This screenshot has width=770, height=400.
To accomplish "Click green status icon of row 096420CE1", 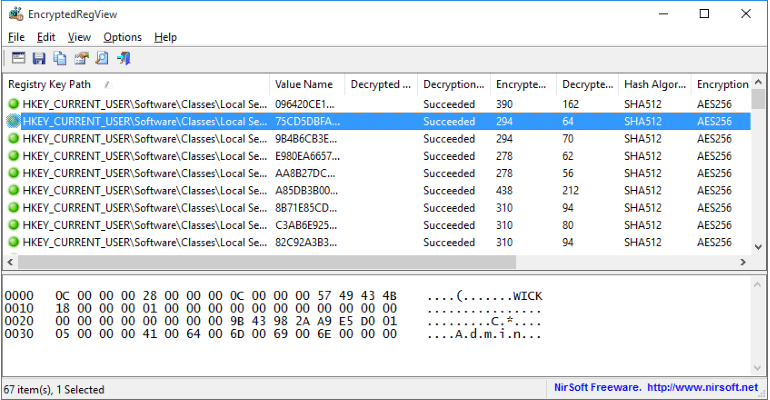I will point(14,104).
